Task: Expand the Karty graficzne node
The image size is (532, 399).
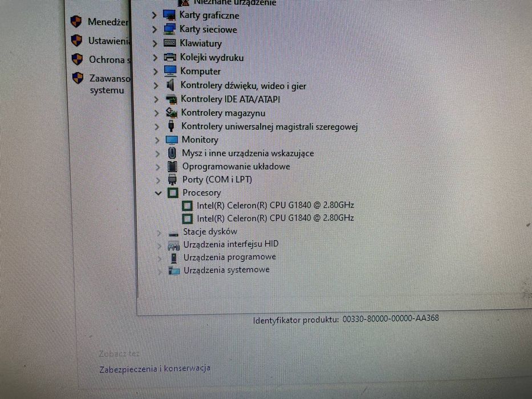Action: tap(154, 15)
